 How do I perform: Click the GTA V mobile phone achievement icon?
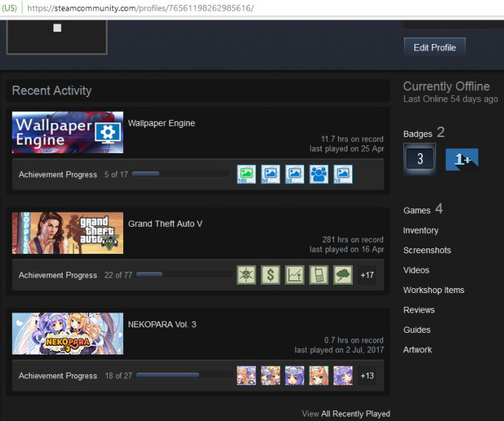point(318,275)
